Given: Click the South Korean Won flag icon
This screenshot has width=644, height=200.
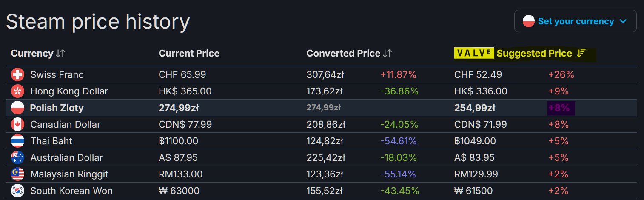Looking at the screenshot, I should pos(17,191).
